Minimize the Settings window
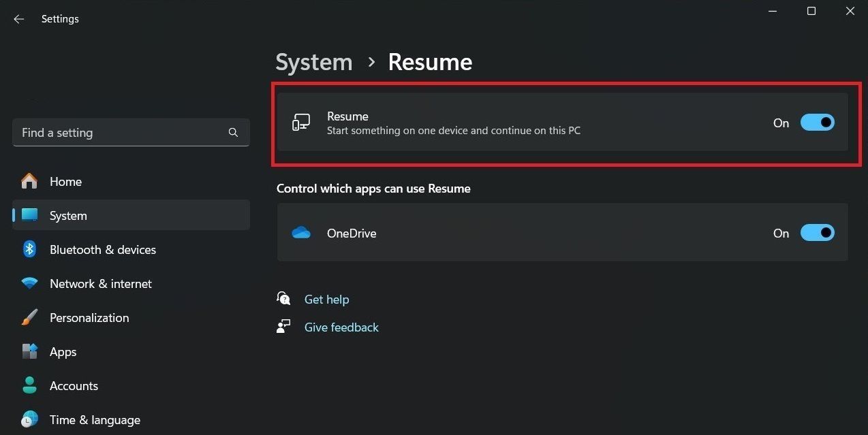The width and height of the screenshot is (868, 435). (x=773, y=11)
